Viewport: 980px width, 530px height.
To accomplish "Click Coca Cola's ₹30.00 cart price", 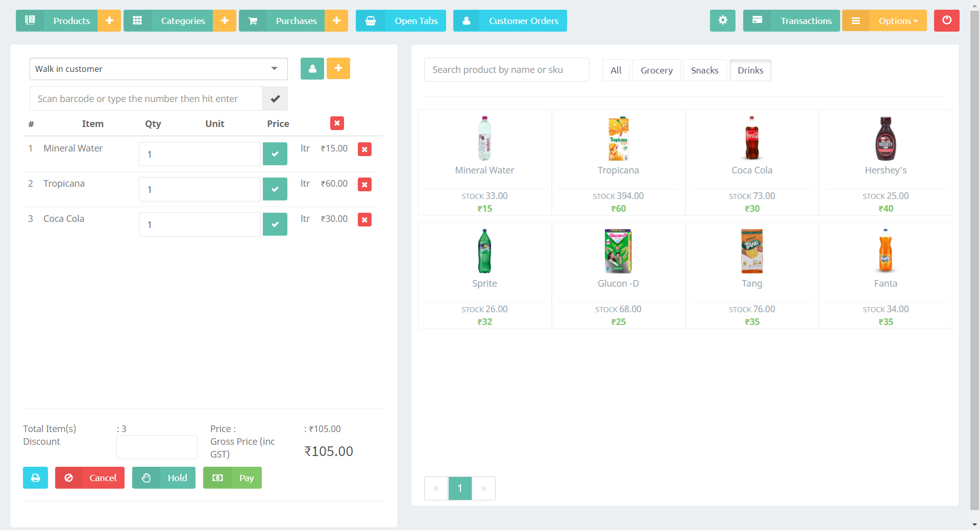I will (x=334, y=219).
